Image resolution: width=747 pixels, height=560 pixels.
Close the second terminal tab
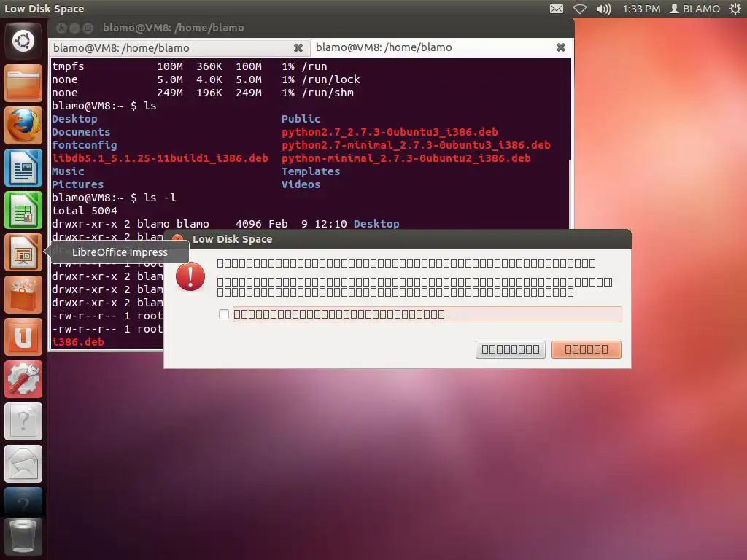(561, 47)
